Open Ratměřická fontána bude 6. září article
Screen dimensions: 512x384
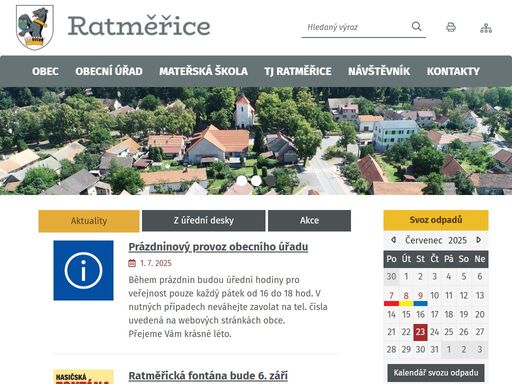pyautogui.click(x=208, y=376)
